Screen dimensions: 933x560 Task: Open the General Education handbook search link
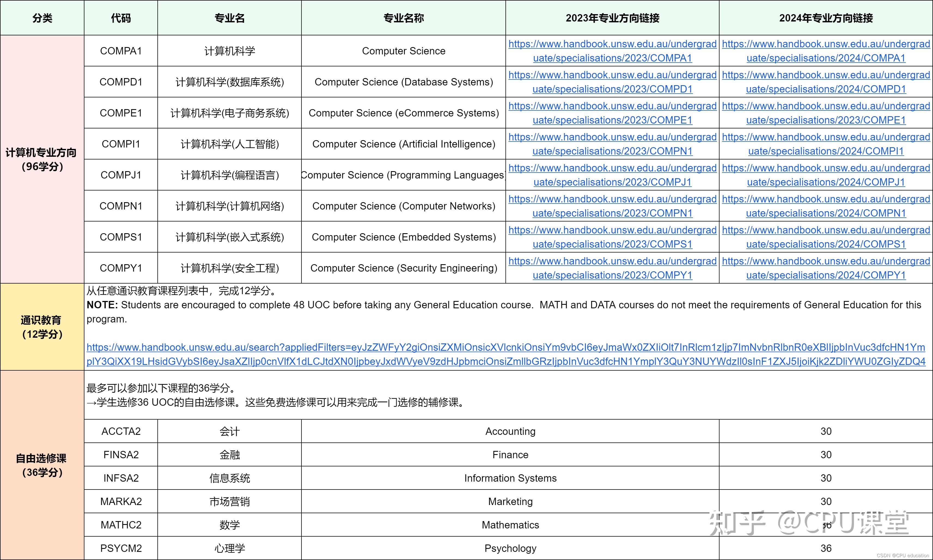(506, 354)
